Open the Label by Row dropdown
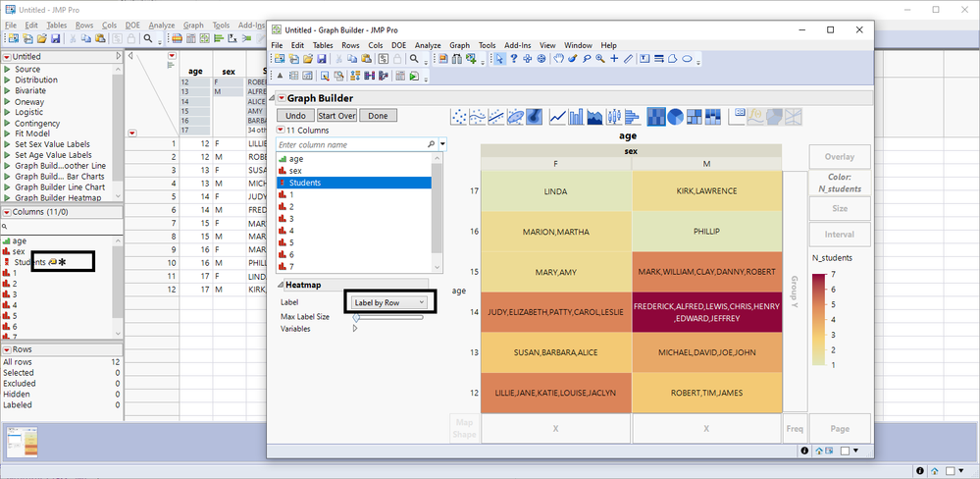The height and width of the screenshot is (479, 980). click(x=390, y=303)
